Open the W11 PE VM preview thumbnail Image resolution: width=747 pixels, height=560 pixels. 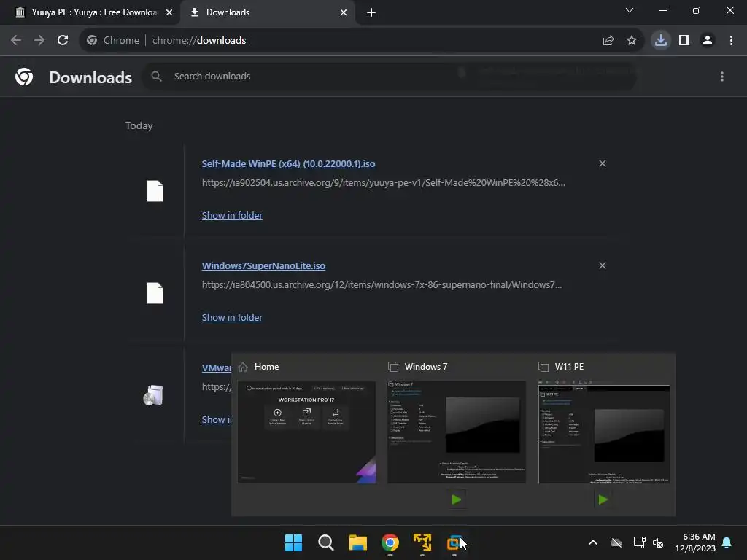(x=604, y=432)
